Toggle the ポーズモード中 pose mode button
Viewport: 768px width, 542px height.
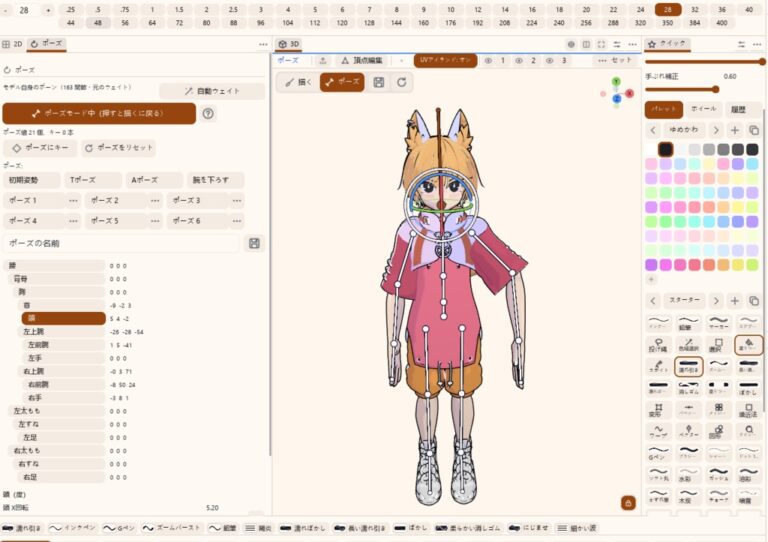click(99, 113)
